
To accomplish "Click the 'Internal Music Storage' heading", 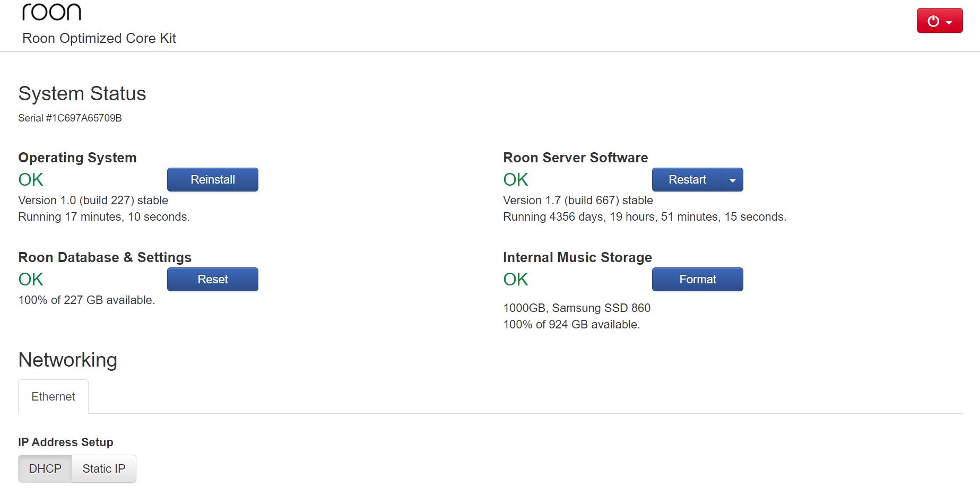I will pyautogui.click(x=578, y=257).
